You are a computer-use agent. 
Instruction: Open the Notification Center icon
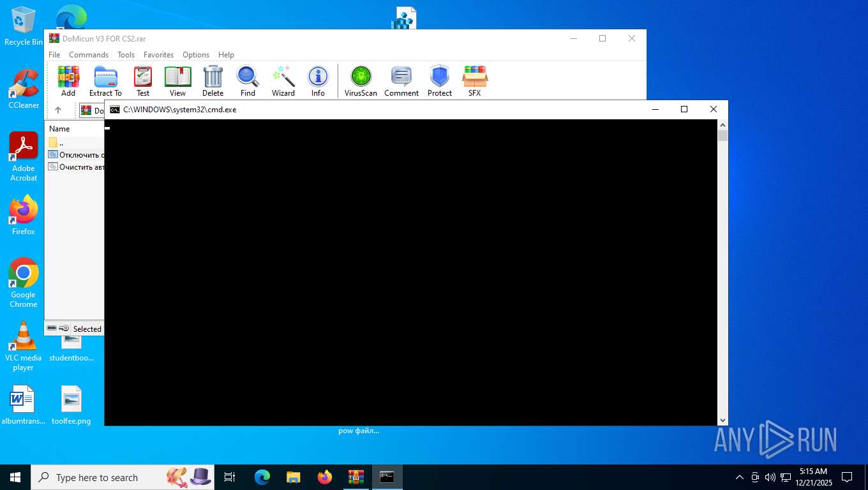[847, 477]
